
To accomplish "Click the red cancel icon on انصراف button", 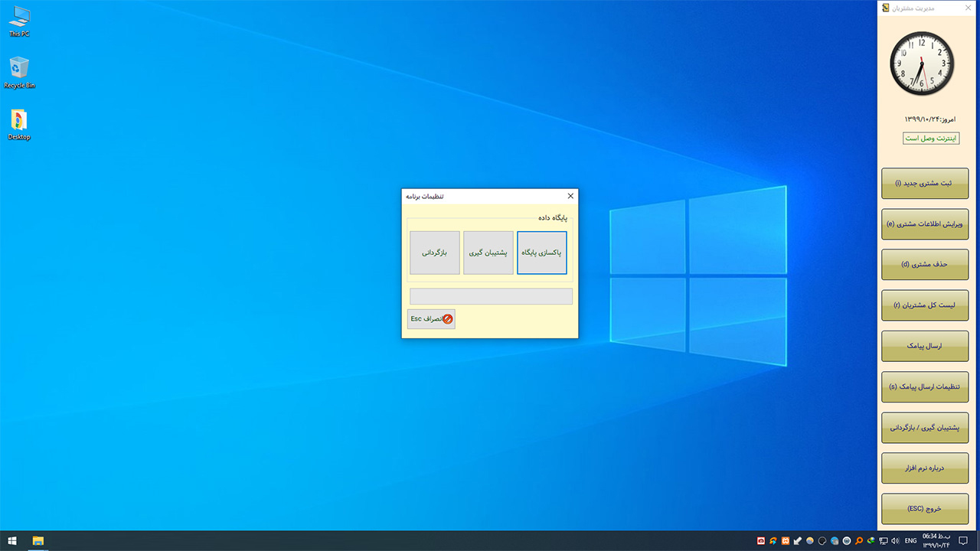I will [448, 319].
